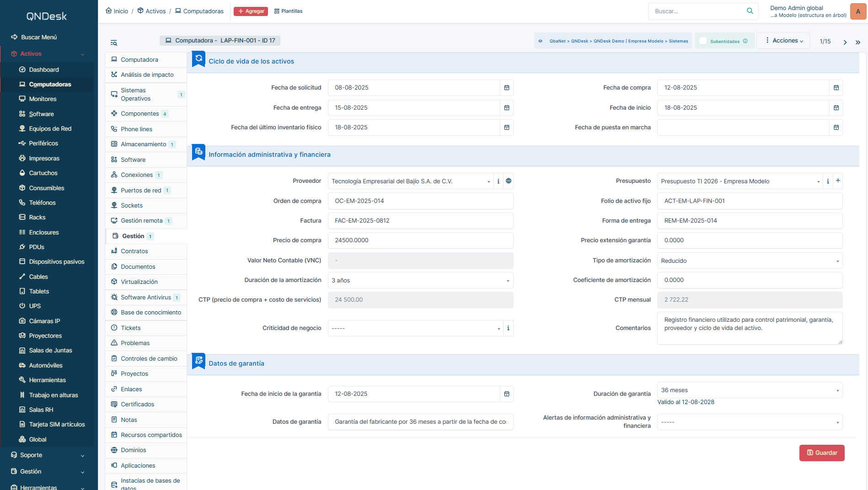
Task: Open Tipo de amortización dropdown
Action: point(750,261)
